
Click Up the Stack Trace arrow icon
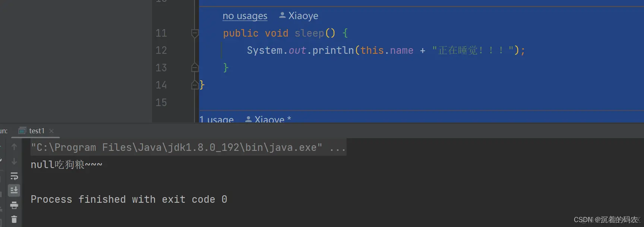pos(14,147)
